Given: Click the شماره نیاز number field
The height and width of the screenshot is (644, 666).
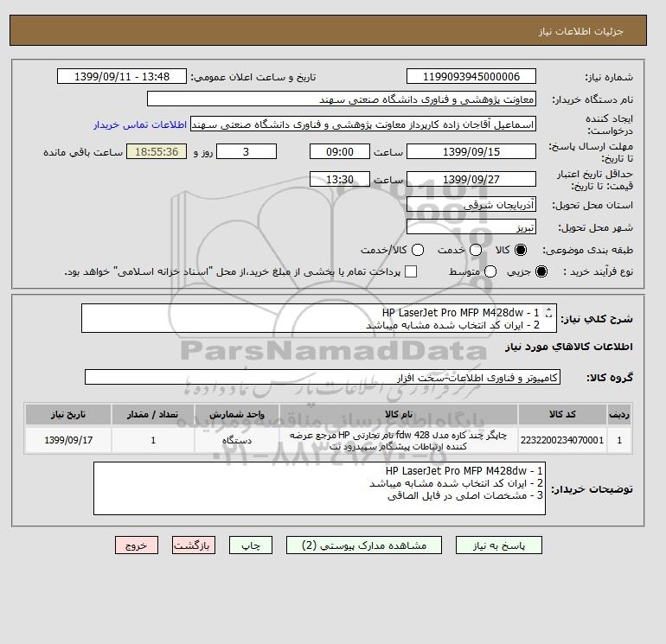Looking at the screenshot, I should pyautogui.click(x=471, y=76).
